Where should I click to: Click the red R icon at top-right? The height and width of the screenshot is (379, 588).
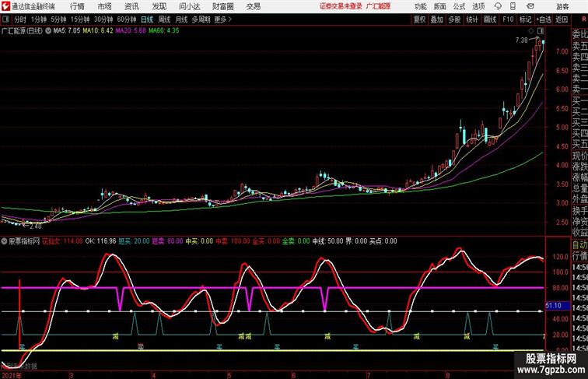point(584,19)
